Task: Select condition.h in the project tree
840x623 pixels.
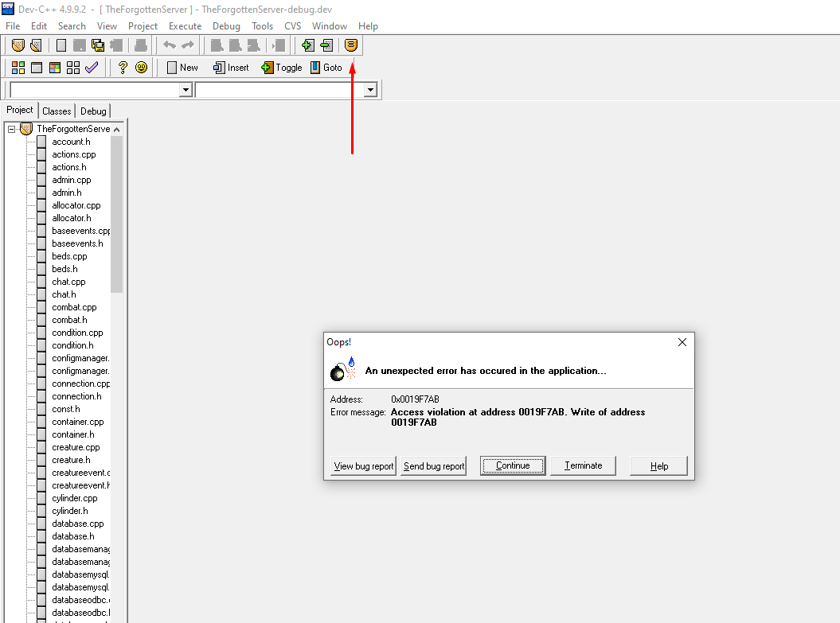Action: tap(73, 345)
